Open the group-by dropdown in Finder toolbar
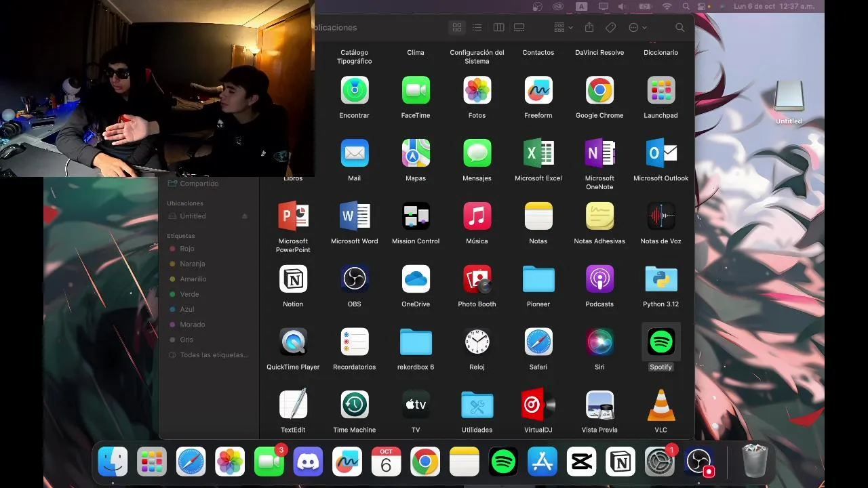 pos(564,28)
